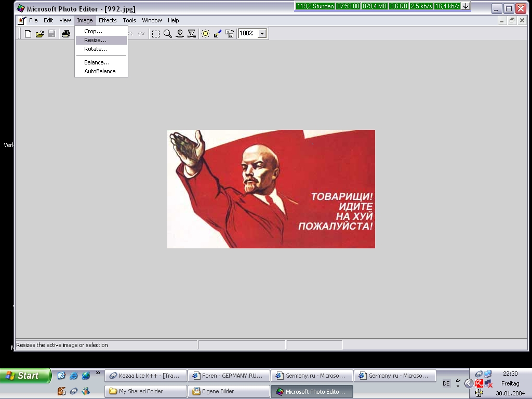Click the '879,4 MB' green stat

(x=374, y=6)
